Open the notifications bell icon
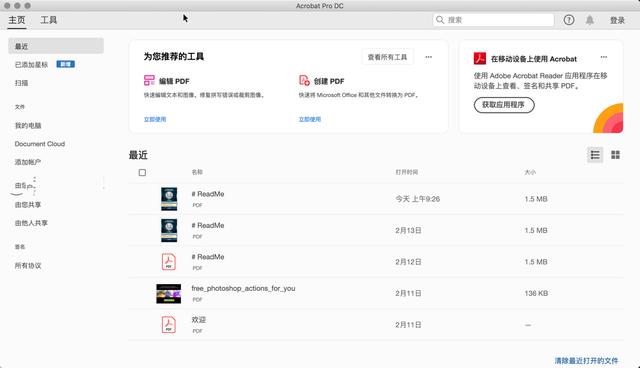The width and height of the screenshot is (640, 368). [590, 20]
